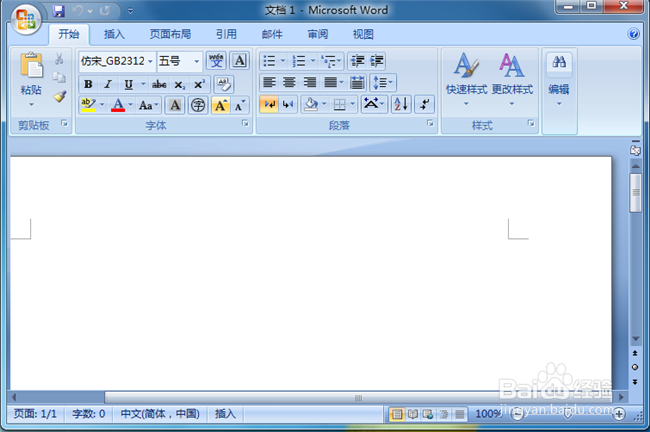Screen dimensions: 650x432
Task: Set left-to-right text direction
Action: click(269, 104)
